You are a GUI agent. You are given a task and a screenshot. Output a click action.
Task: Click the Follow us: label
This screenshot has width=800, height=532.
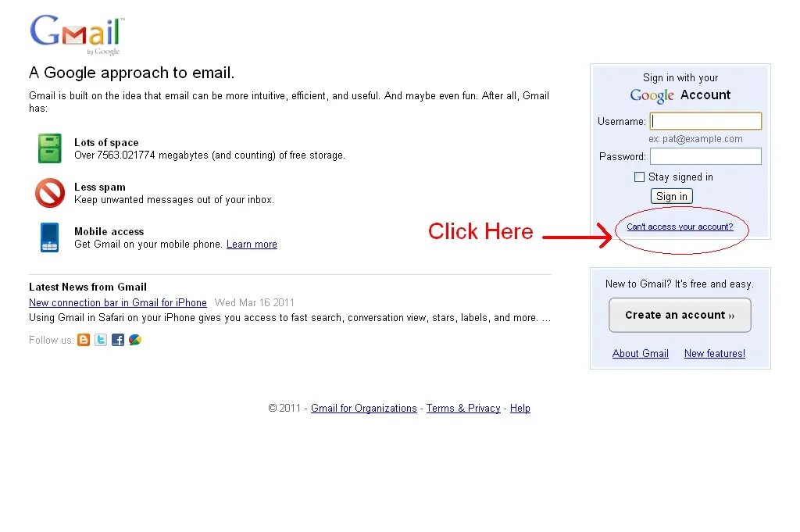pyautogui.click(x=52, y=341)
